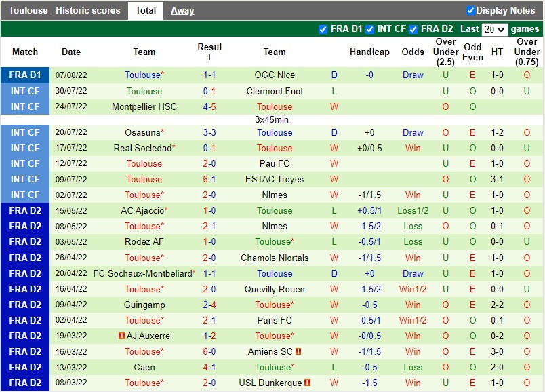Viewport: 545px width, 392px height.
Task: Click the 2-4 result against Guingamp
Action: [x=209, y=305]
